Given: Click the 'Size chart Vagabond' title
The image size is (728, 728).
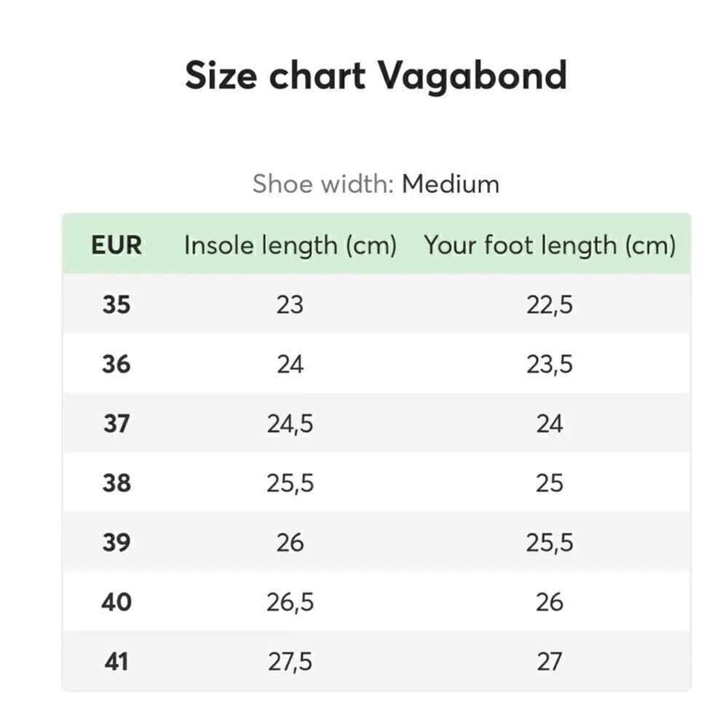Looking at the screenshot, I should 376,76.
